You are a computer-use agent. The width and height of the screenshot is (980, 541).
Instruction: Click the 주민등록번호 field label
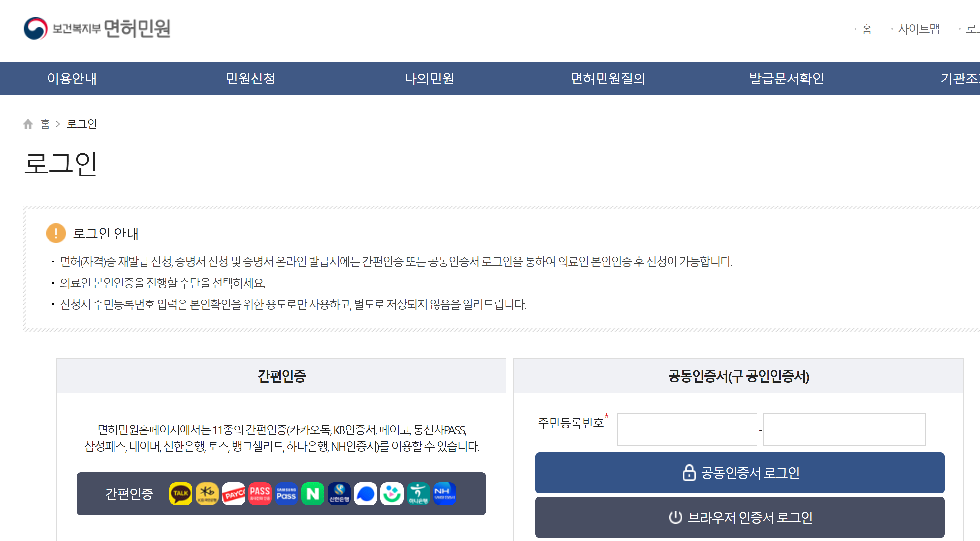571,422
